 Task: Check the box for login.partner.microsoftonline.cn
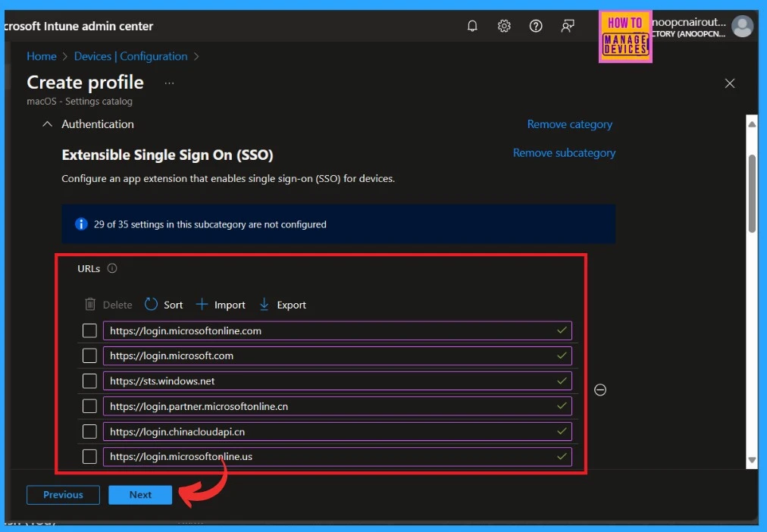coord(89,406)
